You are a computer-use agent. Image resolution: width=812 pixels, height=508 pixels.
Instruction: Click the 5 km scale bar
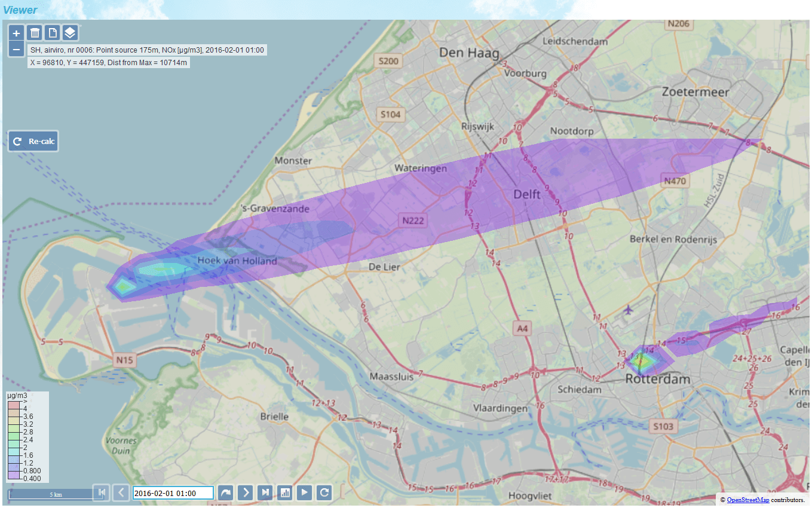(x=56, y=495)
